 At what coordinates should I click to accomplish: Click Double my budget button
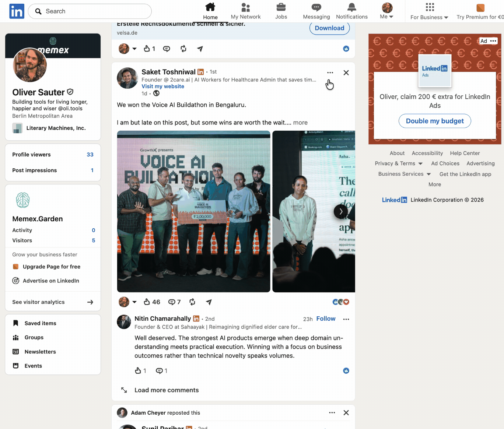[435, 121]
